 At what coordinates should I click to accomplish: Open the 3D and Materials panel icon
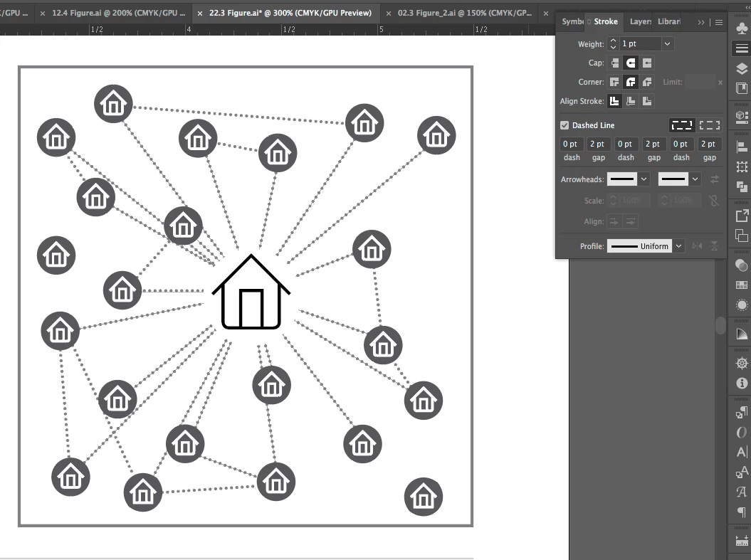742,116
